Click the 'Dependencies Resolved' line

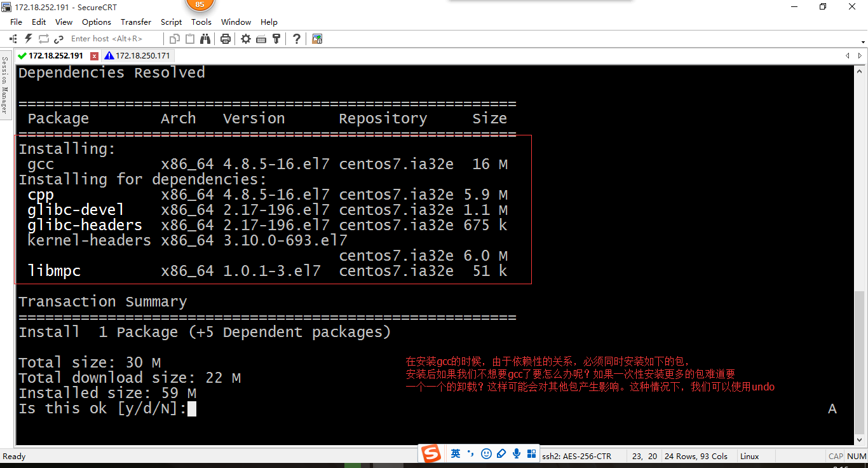(112, 72)
